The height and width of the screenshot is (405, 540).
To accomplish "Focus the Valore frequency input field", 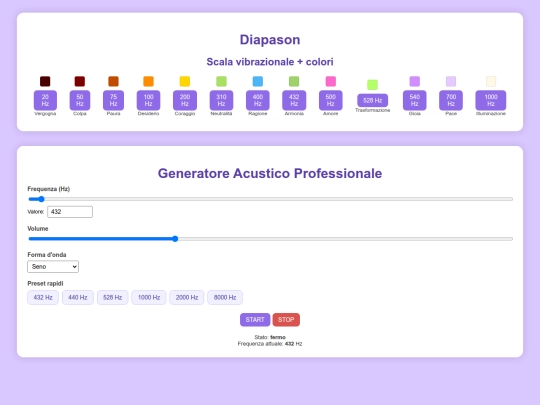I will tap(70, 212).
